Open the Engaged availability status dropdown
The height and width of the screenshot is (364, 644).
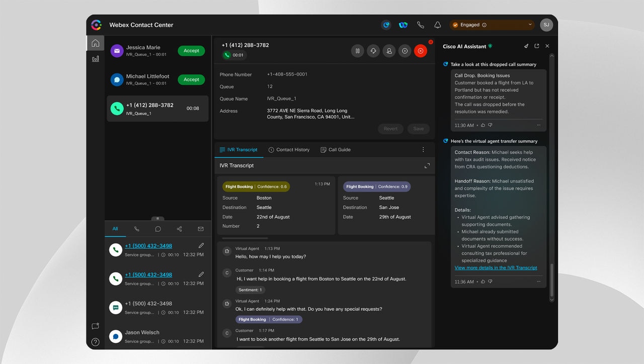coord(492,24)
